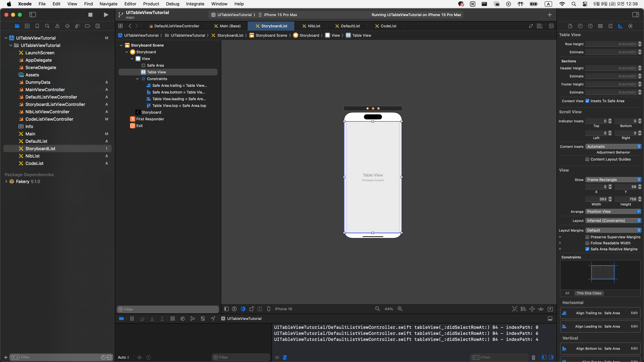Image resolution: width=644 pixels, height=362 pixels.
Task: Toggle the document outline visibility button
Action: point(226,309)
